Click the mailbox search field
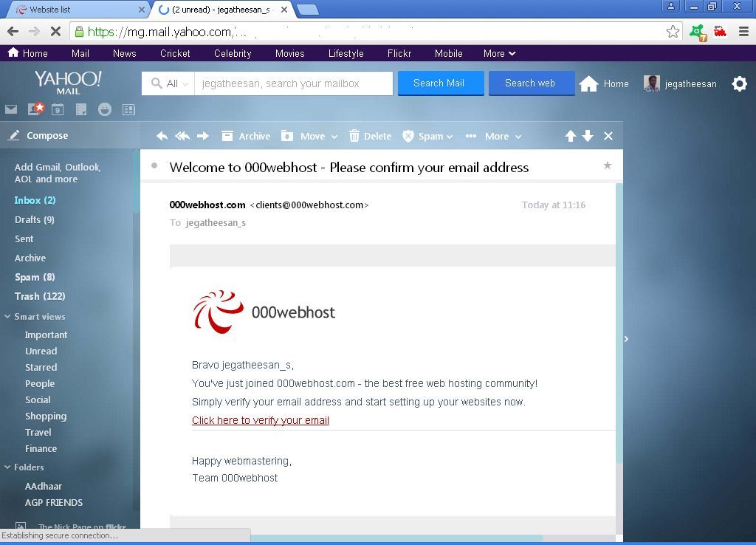The width and height of the screenshot is (756, 545). (x=294, y=83)
